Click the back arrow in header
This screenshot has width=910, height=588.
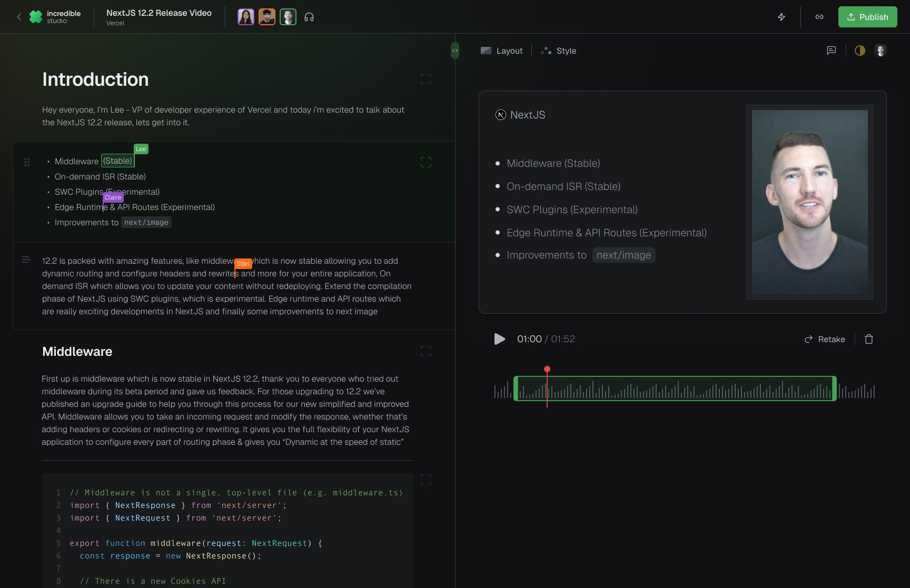(19, 17)
